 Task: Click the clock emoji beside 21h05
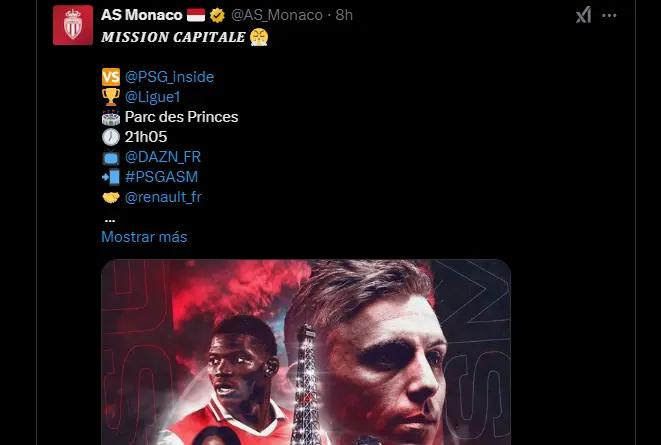pos(111,137)
